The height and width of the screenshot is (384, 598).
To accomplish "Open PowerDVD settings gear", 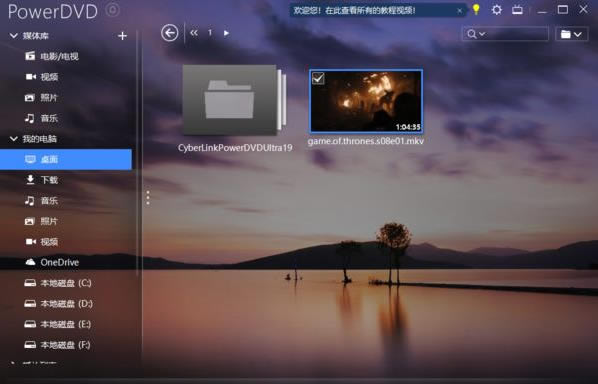I will point(497,10).
